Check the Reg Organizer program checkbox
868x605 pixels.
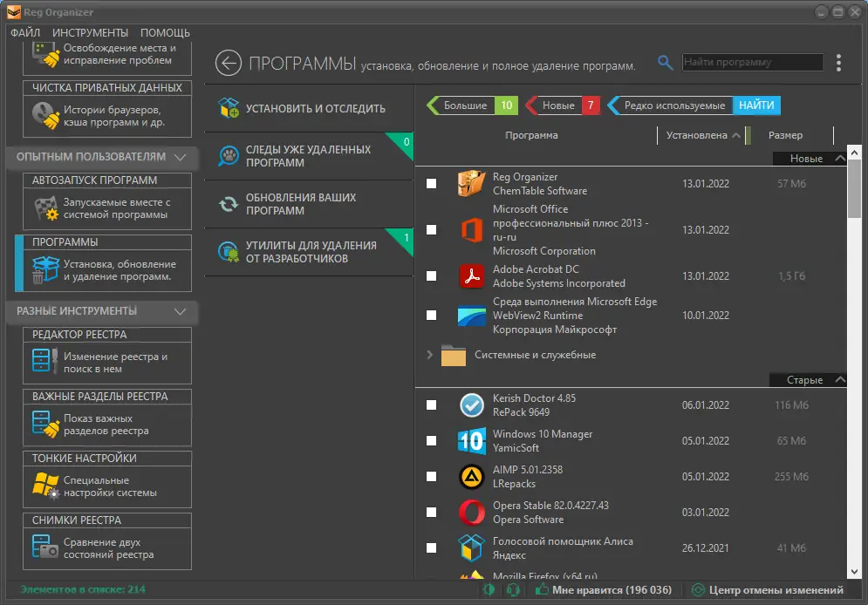[431, 184]
